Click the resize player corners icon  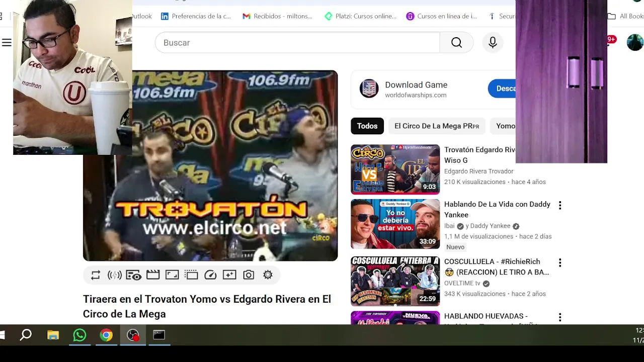click(x=172, y=275)
